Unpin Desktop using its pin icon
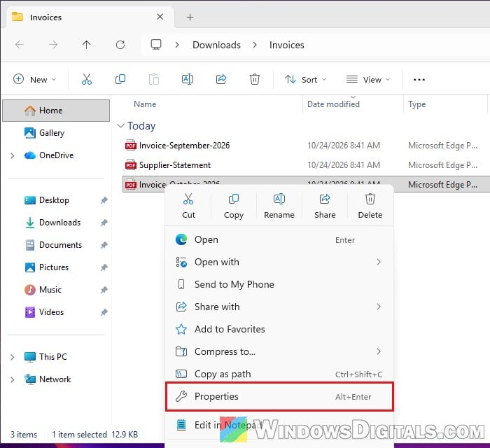 coord(104,200)
